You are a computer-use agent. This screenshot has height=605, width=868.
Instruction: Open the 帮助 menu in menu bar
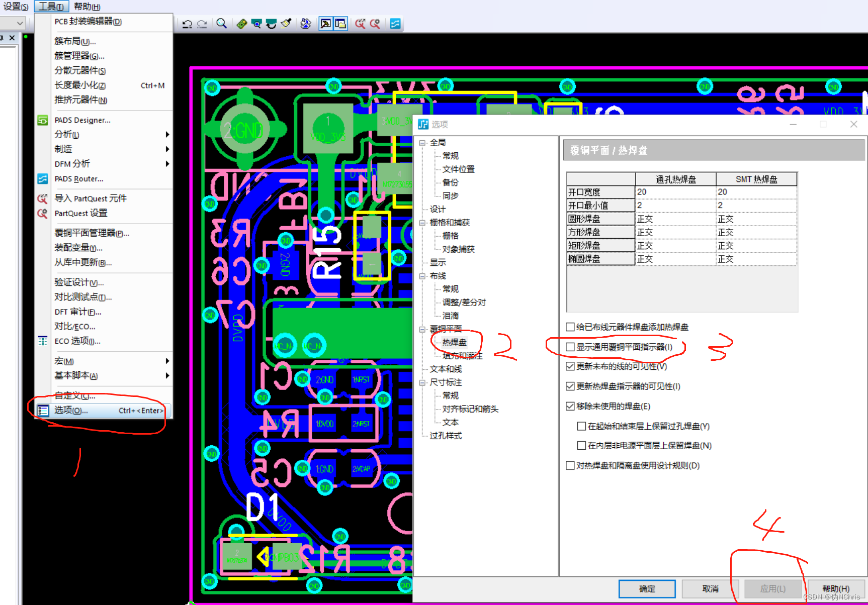click(87, 7)
